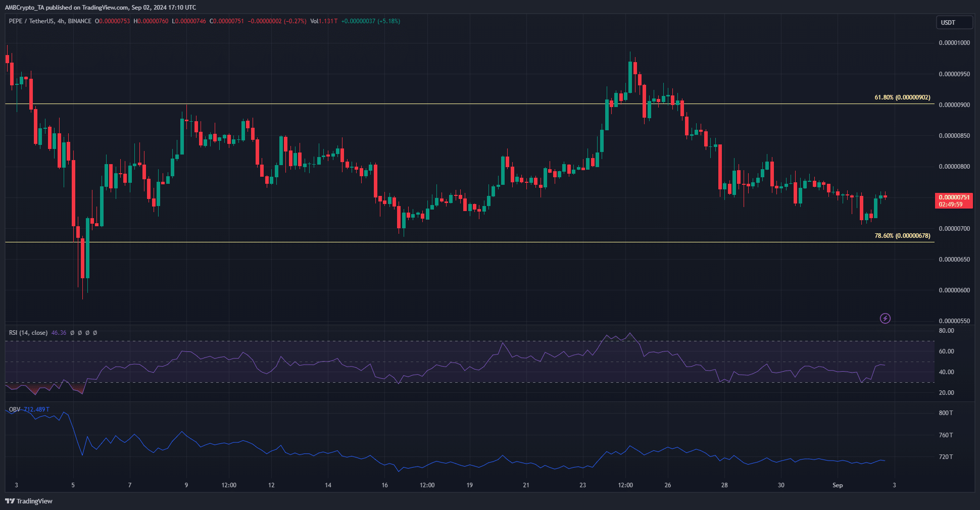The image size is (980, 510).
Task: Click the 0.00000800 price axis label
Action: (954, 167)
